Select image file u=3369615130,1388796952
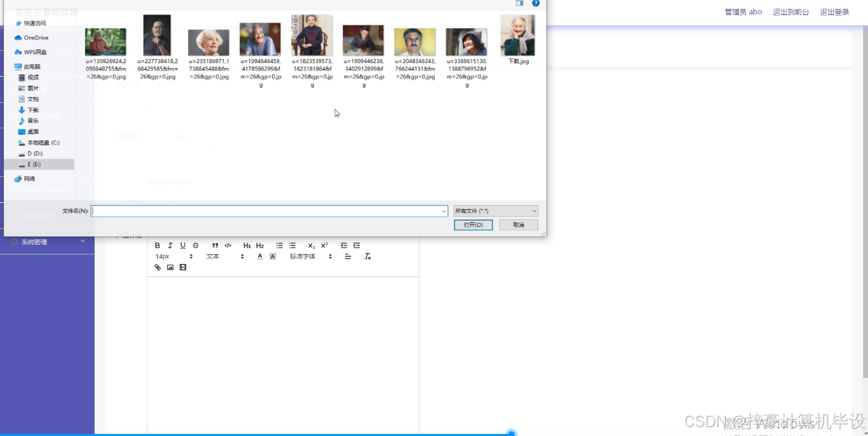The height and width of the screenshot is (436, 868). (466, 58)
